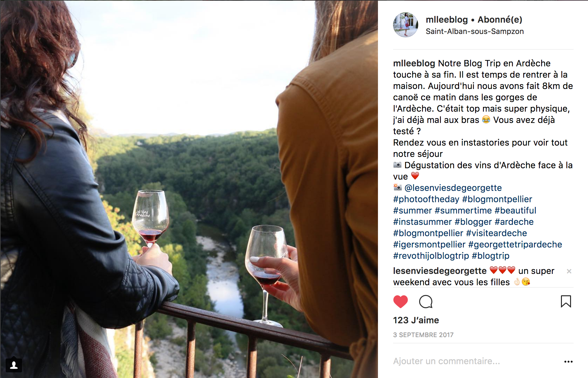
Task: Focus the Ajouter un commentaire field
Action: click(475, 361)
